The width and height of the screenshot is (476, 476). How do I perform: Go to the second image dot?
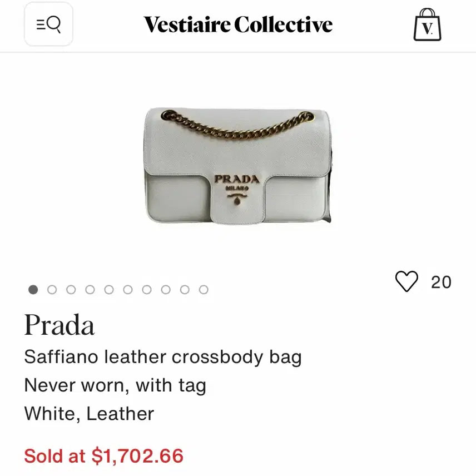pyautogui.click(x=52, y=290)
